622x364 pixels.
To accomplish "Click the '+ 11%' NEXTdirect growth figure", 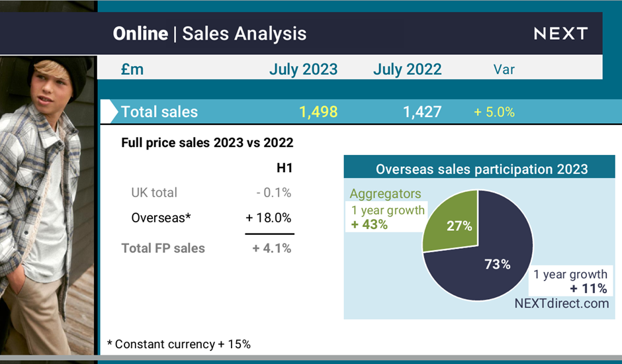I will pos(588,288).
